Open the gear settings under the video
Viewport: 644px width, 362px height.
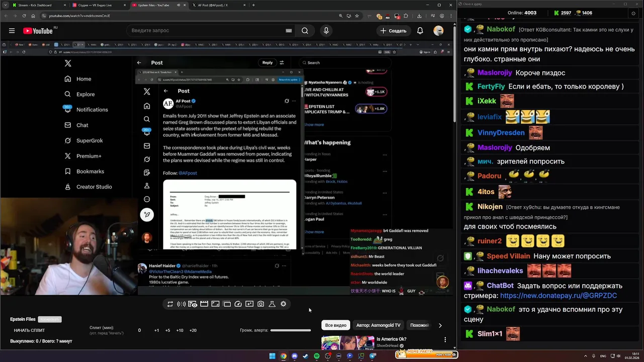coord(283,304)
